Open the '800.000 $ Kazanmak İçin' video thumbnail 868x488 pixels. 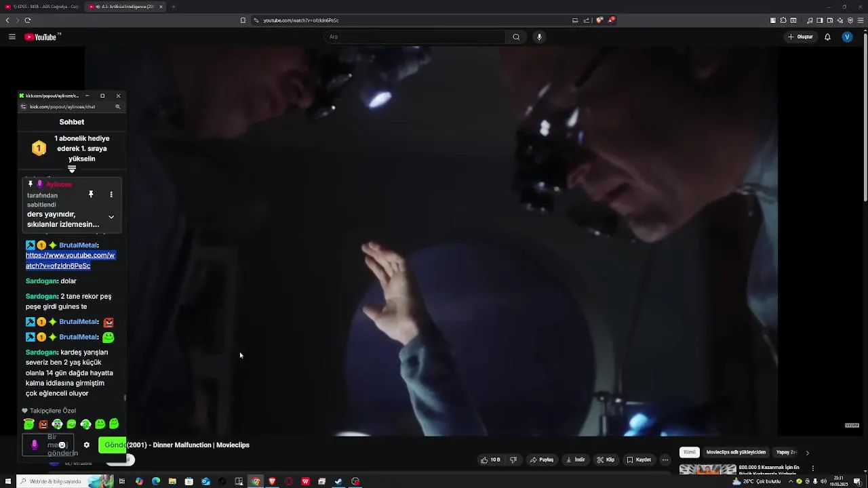click(x=708, y=469)
